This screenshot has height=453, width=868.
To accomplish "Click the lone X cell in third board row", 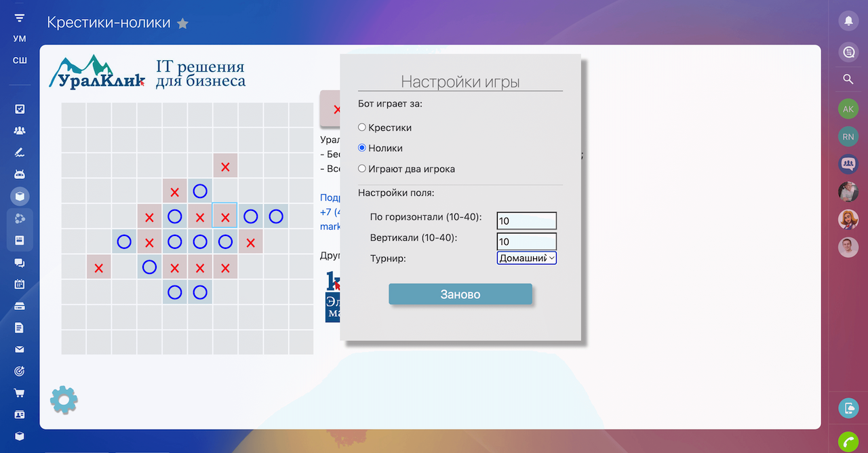I will pos(225,166).
